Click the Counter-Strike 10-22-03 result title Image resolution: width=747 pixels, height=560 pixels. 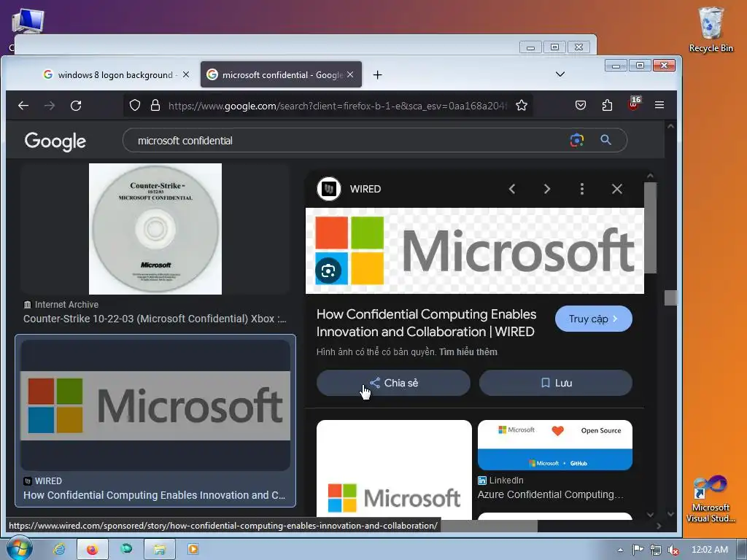[x=155, y=319]
